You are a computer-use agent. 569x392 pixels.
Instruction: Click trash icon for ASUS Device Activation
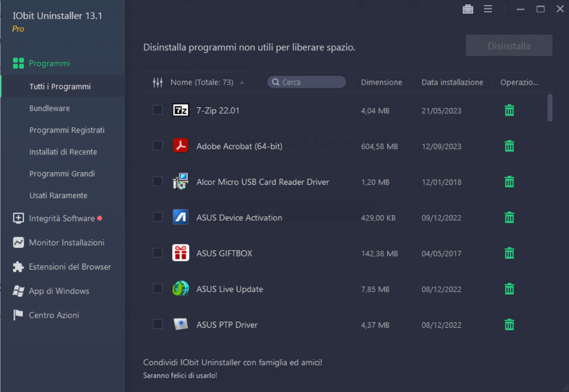click(x=509, y=218)
